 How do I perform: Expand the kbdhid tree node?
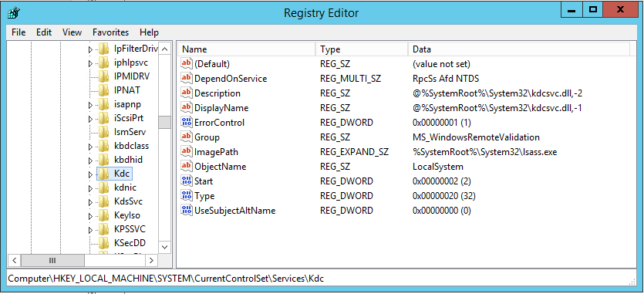[x=91, y=161]
